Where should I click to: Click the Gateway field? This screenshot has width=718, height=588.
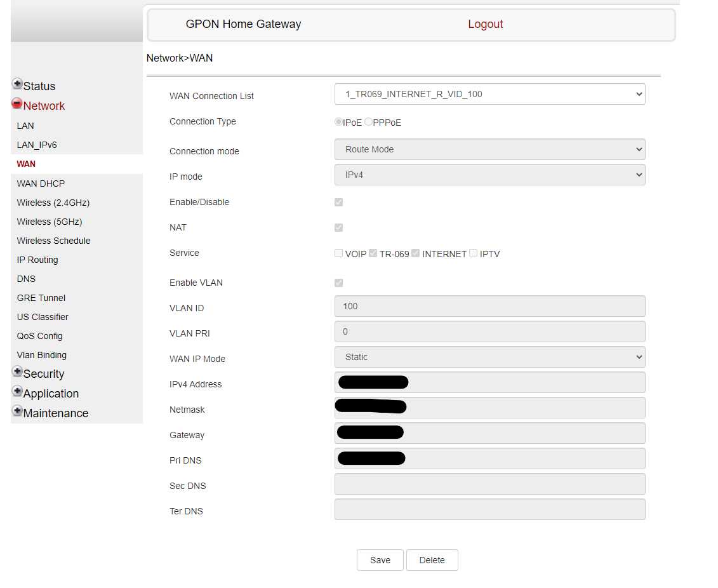point(490,433)
